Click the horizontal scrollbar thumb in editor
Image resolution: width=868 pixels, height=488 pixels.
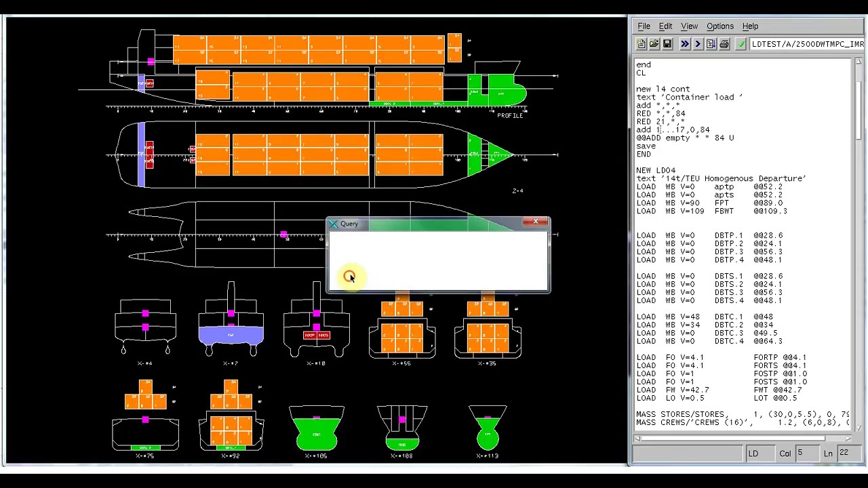coord(734,439)
